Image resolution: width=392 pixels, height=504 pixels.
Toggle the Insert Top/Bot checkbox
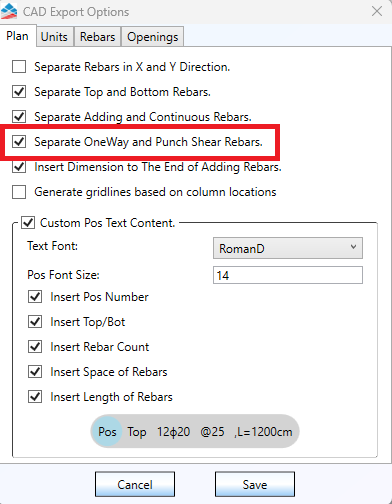(x=35, y=322)
